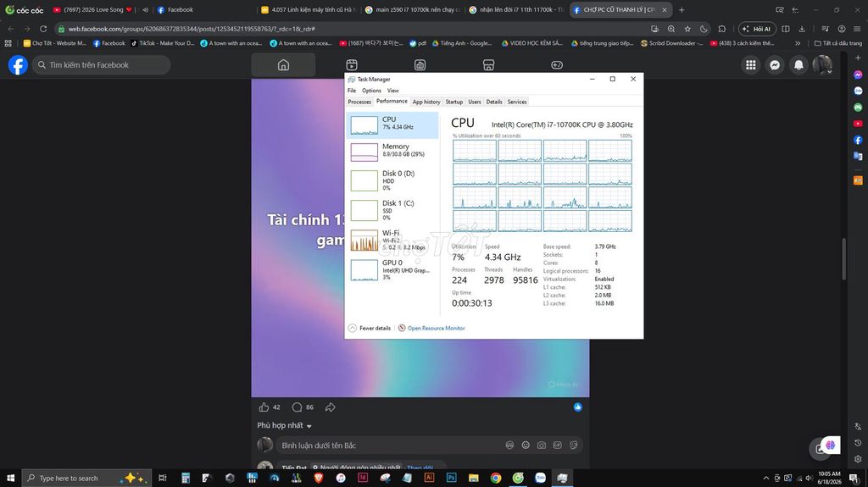Select GPU 0 in Task Manager sidebar

point(392,270)
